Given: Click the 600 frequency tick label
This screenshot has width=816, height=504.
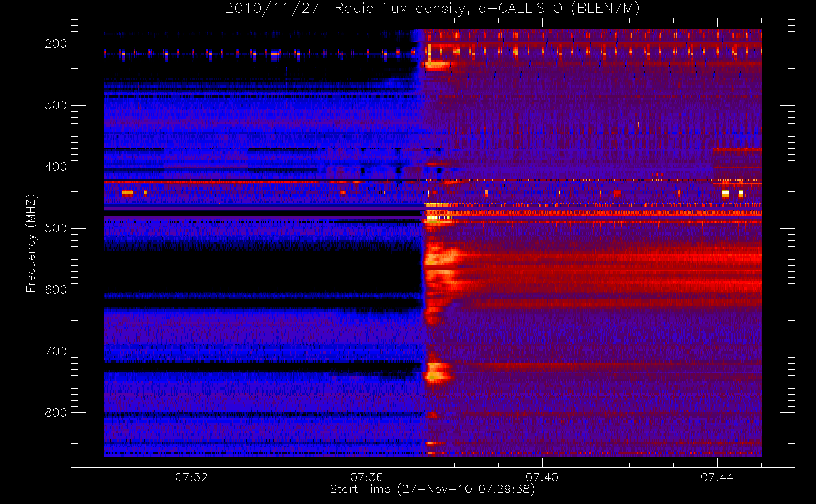Looking at the screenshot, I should pyautogui.click(x=55, y=290).
